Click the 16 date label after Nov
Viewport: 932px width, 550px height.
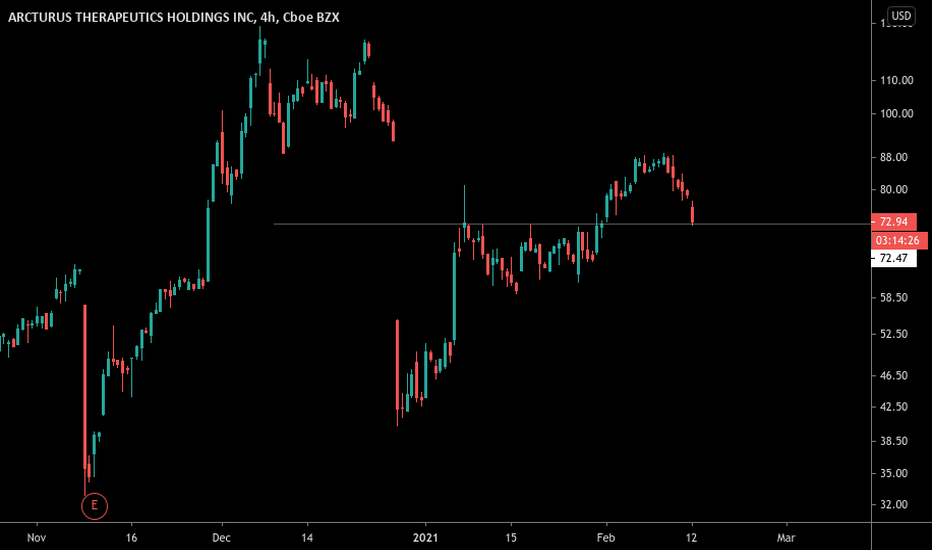coord(131,538)
